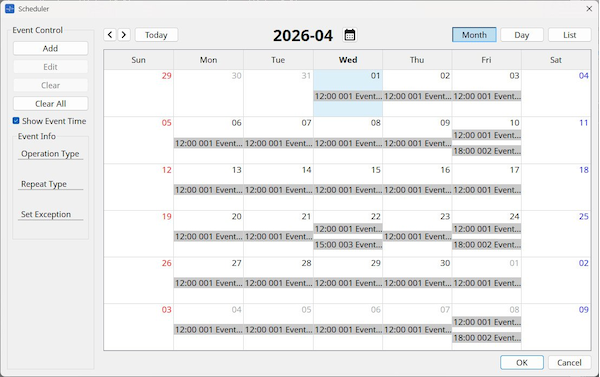
Task: Select the Saturday 25 date cell
Action: (556, 233)
